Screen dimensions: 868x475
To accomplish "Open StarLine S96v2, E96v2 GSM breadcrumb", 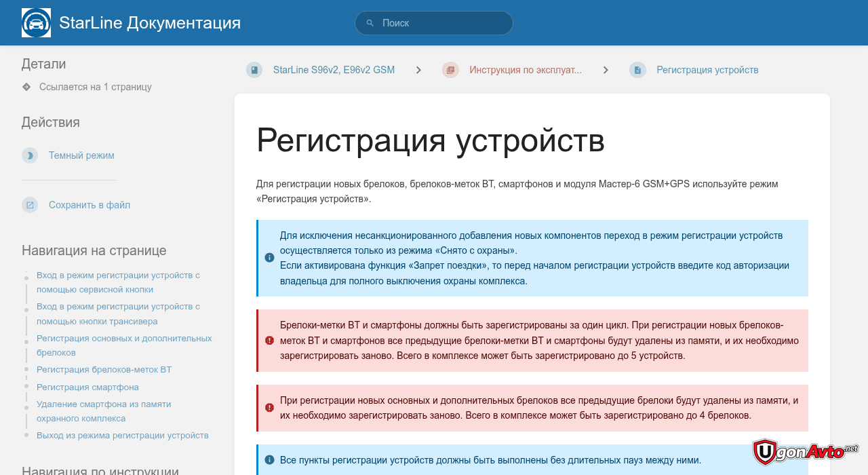I will click(334, 70).
